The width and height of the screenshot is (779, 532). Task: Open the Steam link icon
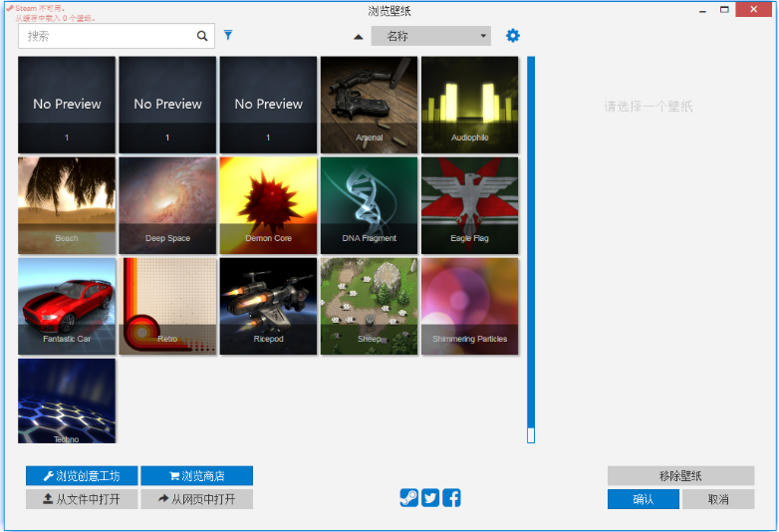(408, 498)
